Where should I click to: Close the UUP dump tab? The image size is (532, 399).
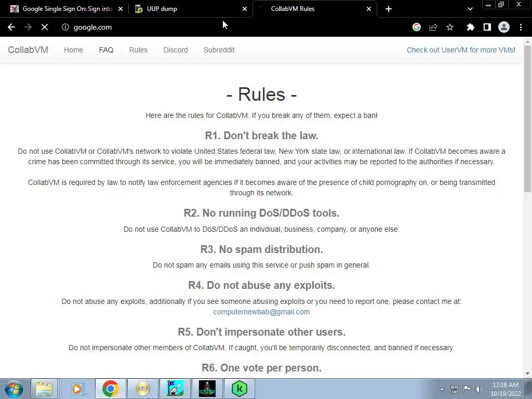(245, 9)
